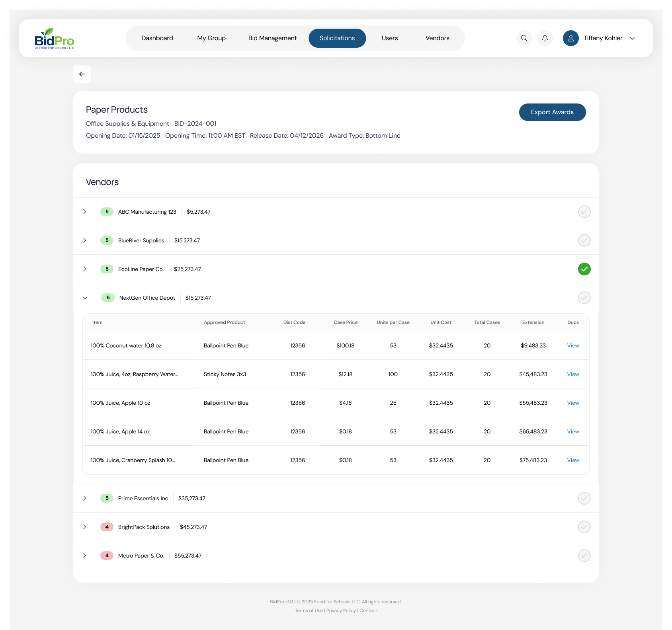
Task: Click the Metro Paper & Co. count badge
Action: click(107, 556)
